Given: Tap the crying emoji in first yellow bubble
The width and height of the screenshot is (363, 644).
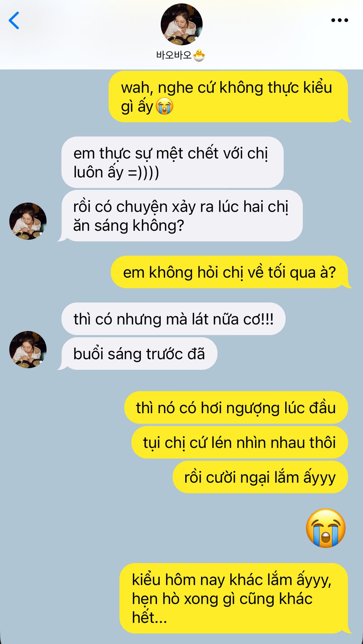Looking at the screenshot, I should click(164, 106).
